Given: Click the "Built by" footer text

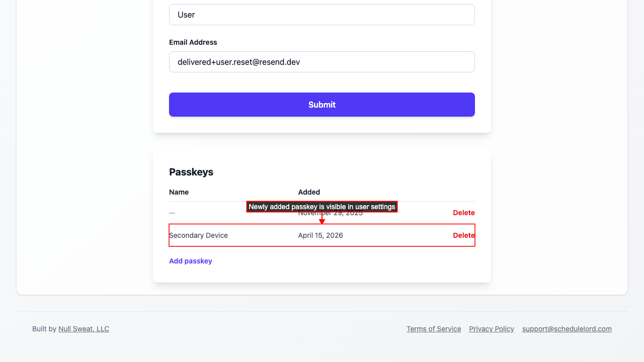Looking at the screenshot, I should [44, 329].
